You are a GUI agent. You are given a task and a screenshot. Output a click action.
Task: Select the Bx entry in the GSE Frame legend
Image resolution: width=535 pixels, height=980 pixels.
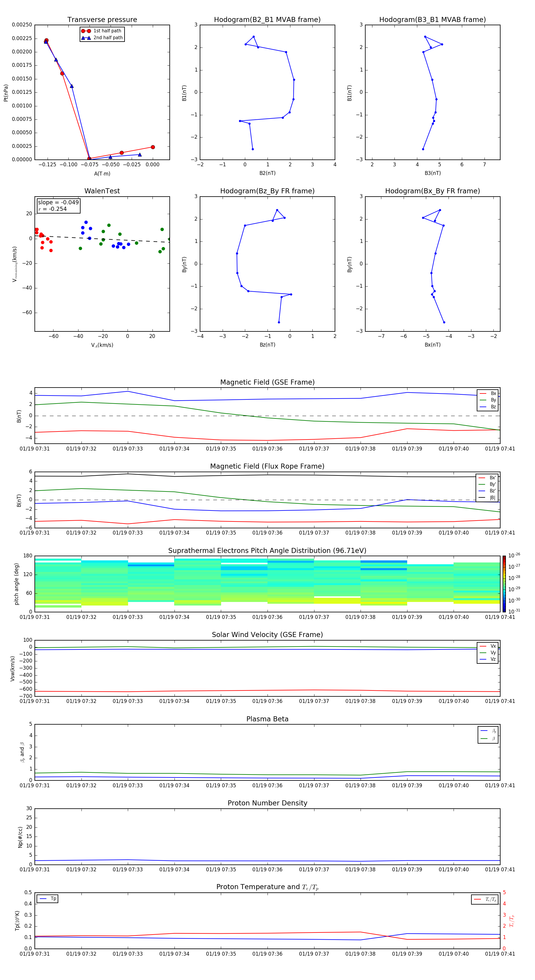point(488,393)
